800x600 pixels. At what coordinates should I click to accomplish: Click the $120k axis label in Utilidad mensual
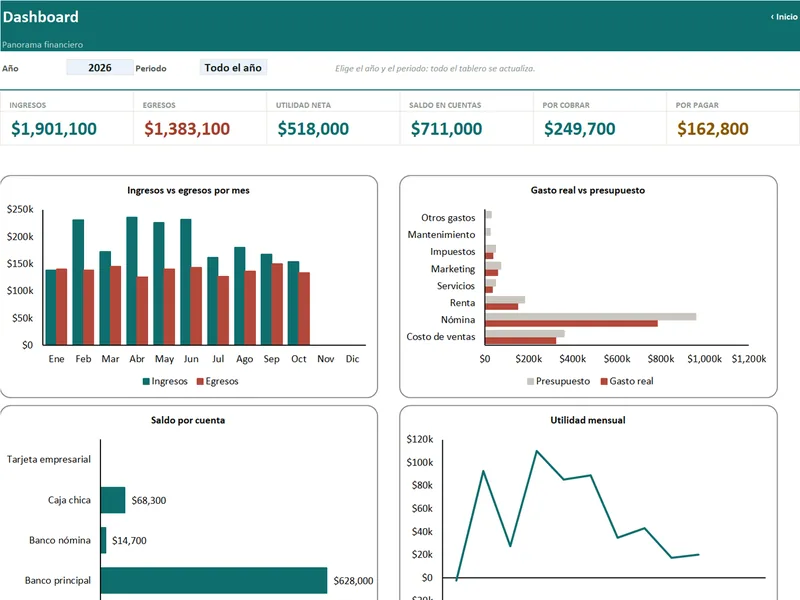click(x=419, y=439)
